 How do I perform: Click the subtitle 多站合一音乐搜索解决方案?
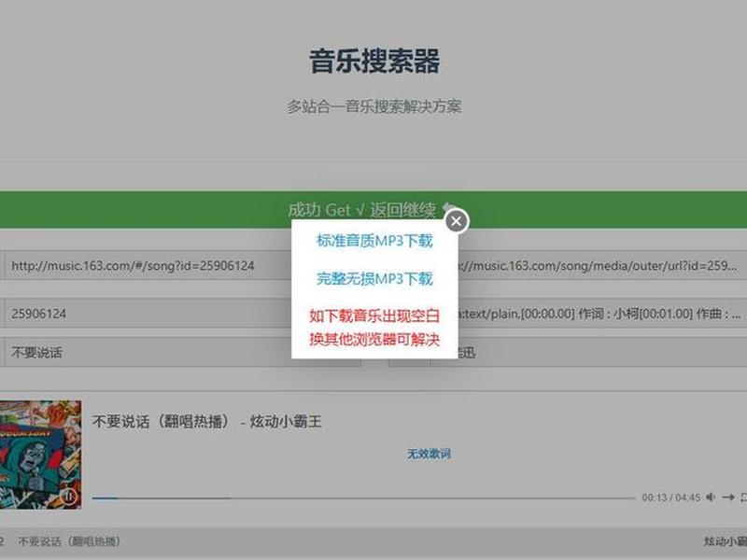pyautogui.click(x=374, y=106)
